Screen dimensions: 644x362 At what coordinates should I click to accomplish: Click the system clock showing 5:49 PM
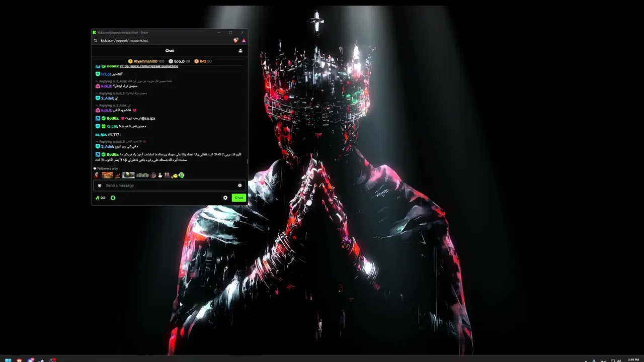coord(633,359)
